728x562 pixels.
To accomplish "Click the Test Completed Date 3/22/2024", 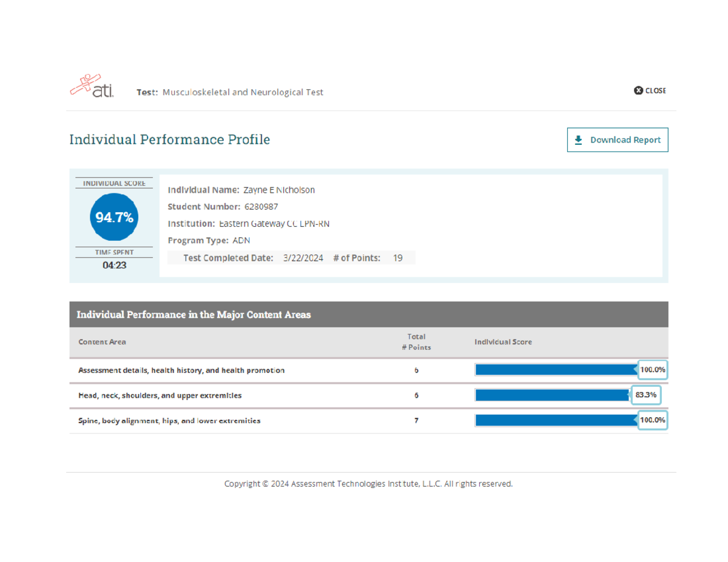I will click(303, 258).
